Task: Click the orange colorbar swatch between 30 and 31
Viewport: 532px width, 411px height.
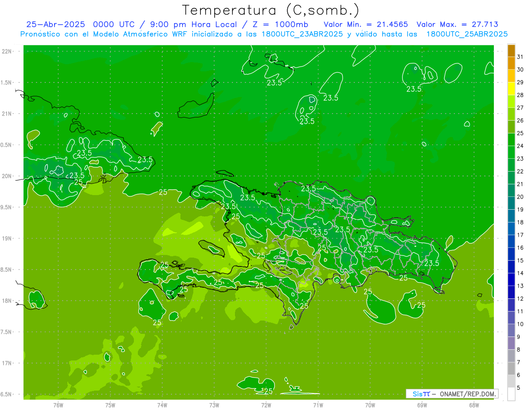Action: point(511,63)
